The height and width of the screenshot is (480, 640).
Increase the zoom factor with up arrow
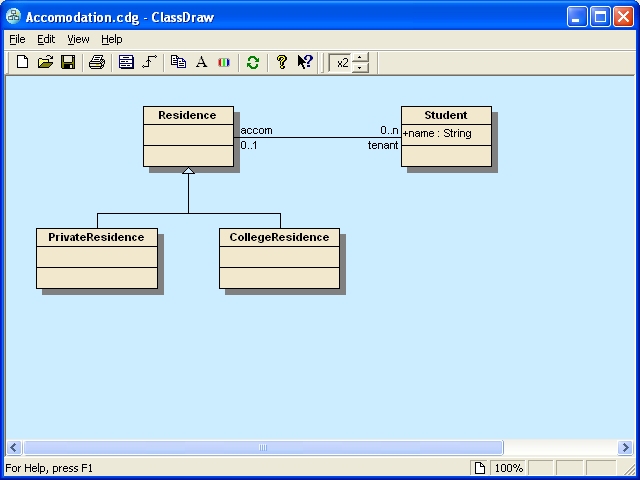360,57
